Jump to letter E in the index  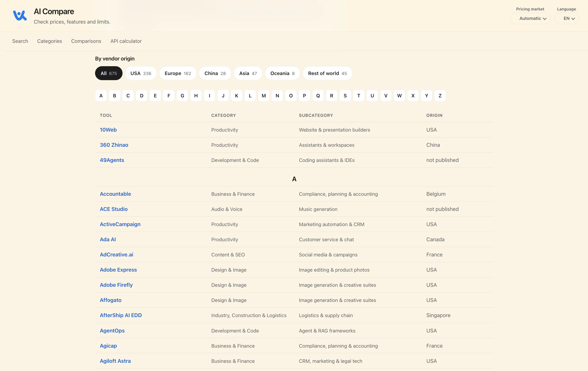click(155, 96)
